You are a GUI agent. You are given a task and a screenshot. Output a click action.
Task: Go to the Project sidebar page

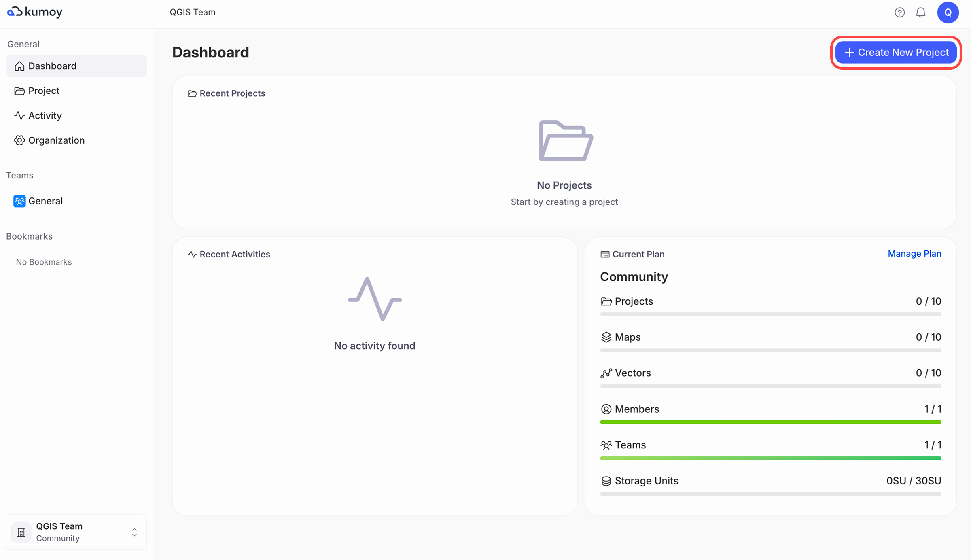44,91
